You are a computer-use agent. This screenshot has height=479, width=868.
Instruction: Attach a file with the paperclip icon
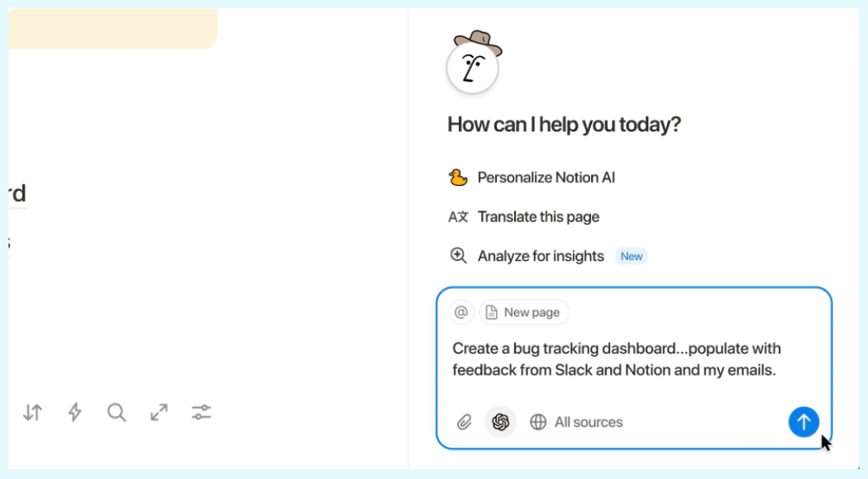(x=465, y=422)
